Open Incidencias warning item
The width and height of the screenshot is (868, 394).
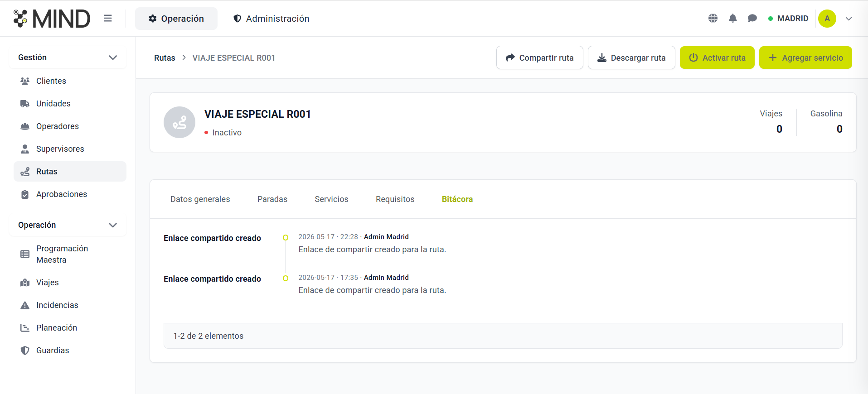70,305
